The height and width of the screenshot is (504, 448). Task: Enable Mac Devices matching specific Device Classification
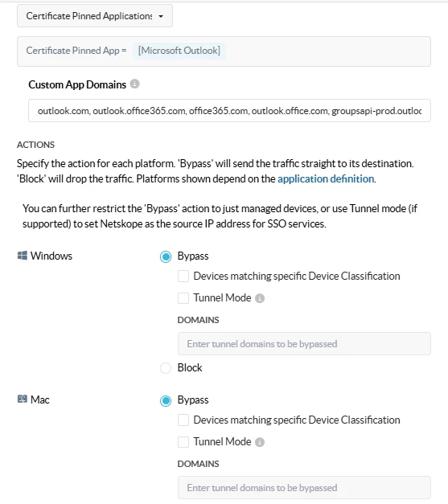[x=183, y=420]
